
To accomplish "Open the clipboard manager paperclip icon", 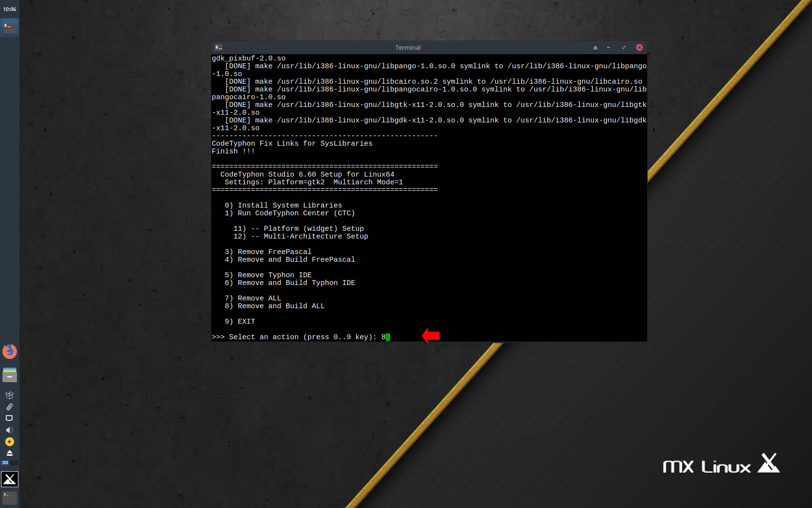I will (9, 407).
